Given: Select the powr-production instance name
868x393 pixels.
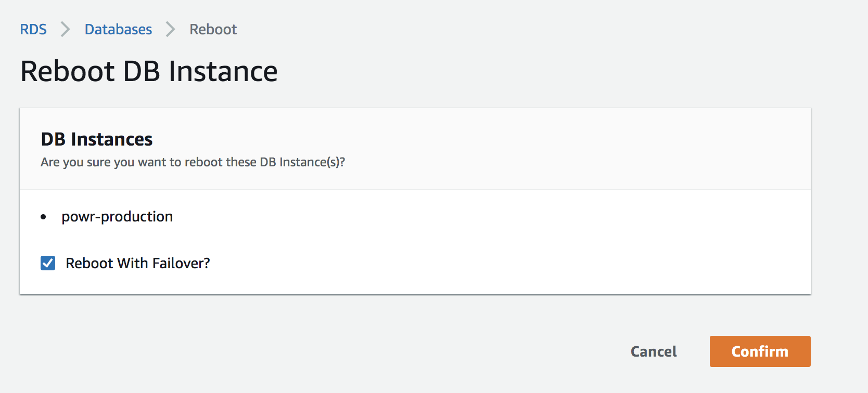Looking at the screenshot, I should click(x=117, y=217).
